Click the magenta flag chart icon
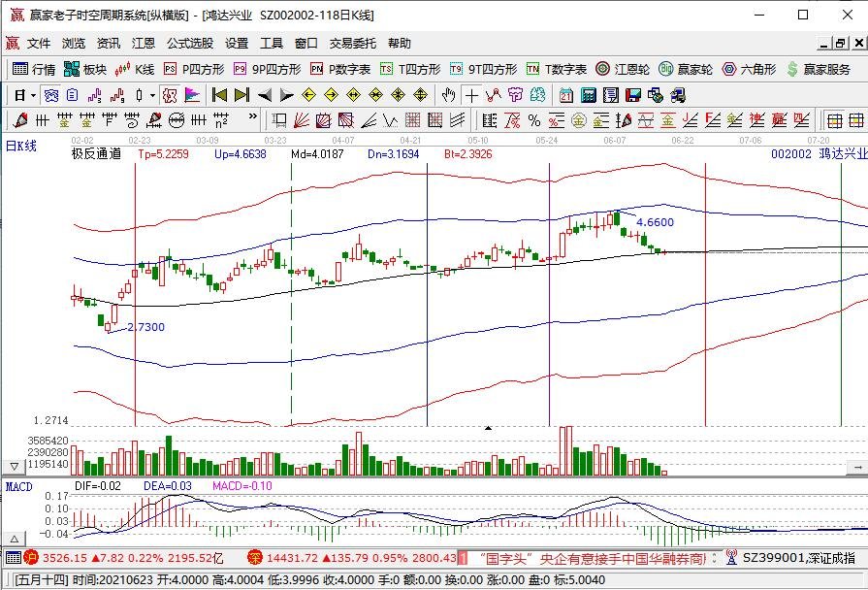This screenshot has height=590, width=868. coord(192,96)
